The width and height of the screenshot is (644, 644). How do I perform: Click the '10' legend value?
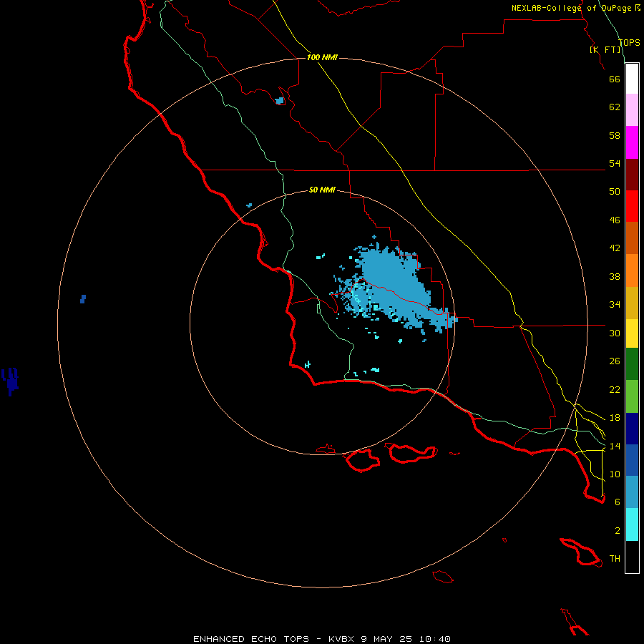pos(615,474)
